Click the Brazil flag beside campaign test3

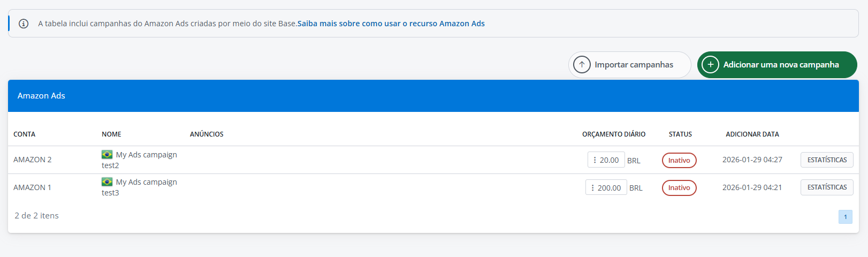[x=107, y=182]
